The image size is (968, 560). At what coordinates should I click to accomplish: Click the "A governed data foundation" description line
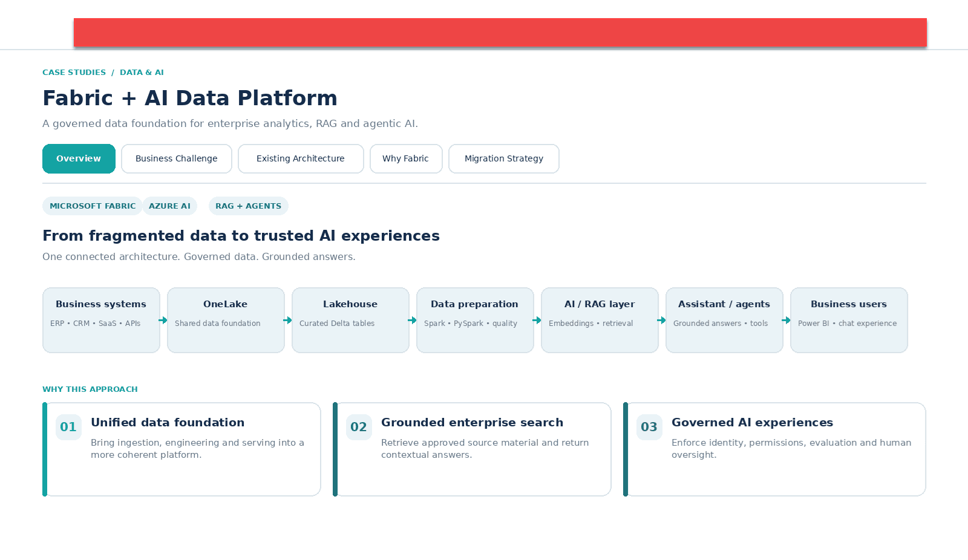[230, 123]
